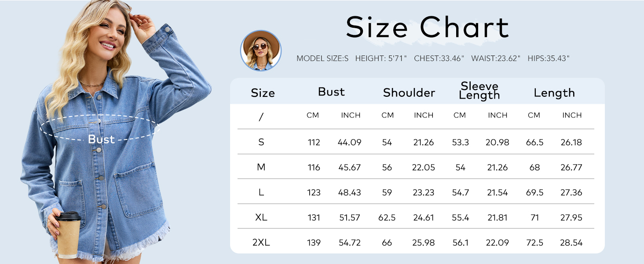Click the Size Chart title

point(427,27)
